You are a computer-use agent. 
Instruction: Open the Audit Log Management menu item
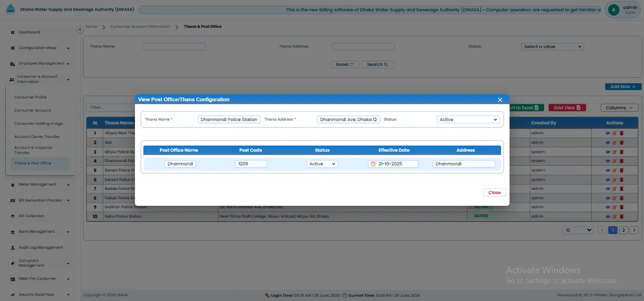point(40,247)
